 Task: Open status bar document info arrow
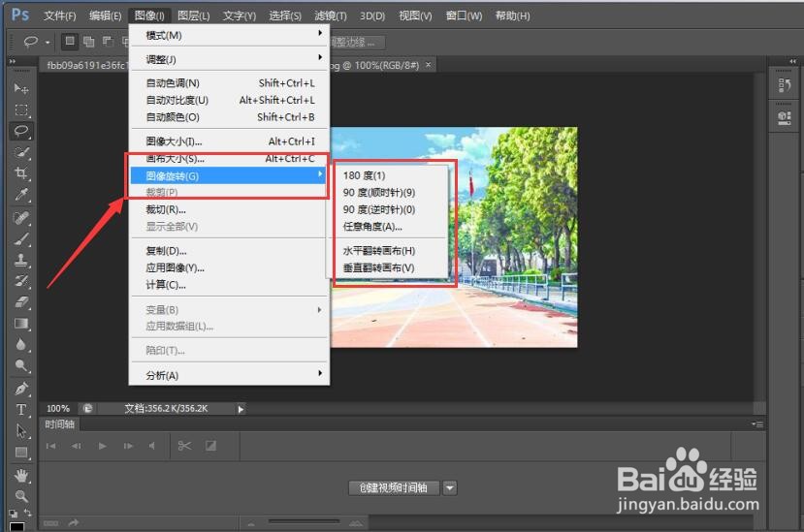coord(241,409)
